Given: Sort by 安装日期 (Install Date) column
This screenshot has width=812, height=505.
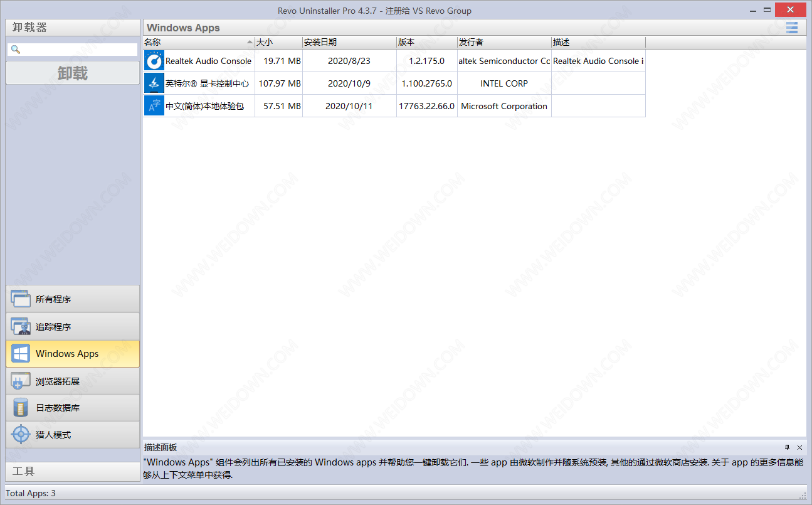Looking at the screenshot, I should pos(349,42).
